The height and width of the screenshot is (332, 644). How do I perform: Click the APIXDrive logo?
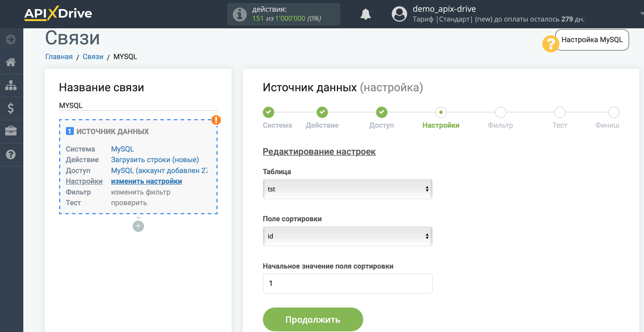coord(58,14)
